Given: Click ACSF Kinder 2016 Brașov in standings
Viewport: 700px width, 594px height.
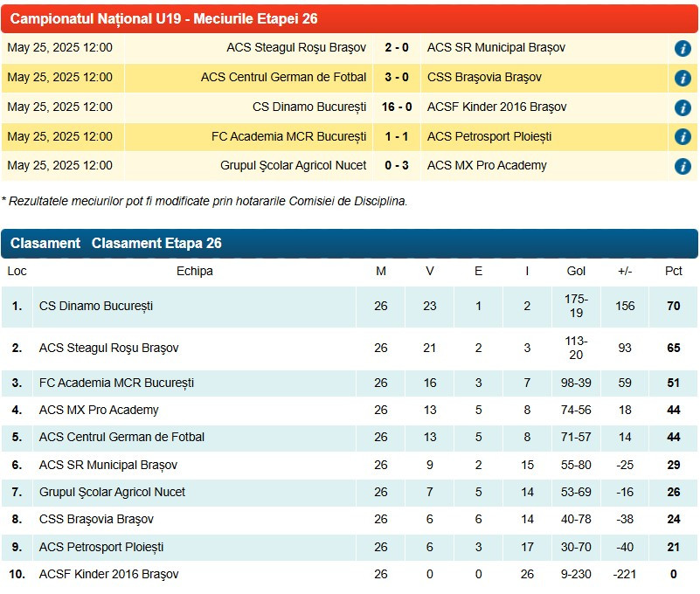Looking at the screenshot, I should [108, 575].
